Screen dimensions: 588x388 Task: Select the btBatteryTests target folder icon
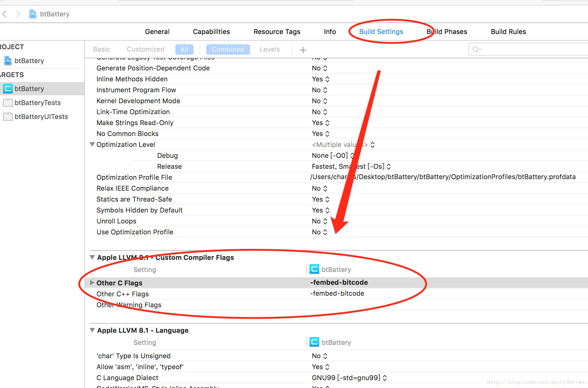8,103
